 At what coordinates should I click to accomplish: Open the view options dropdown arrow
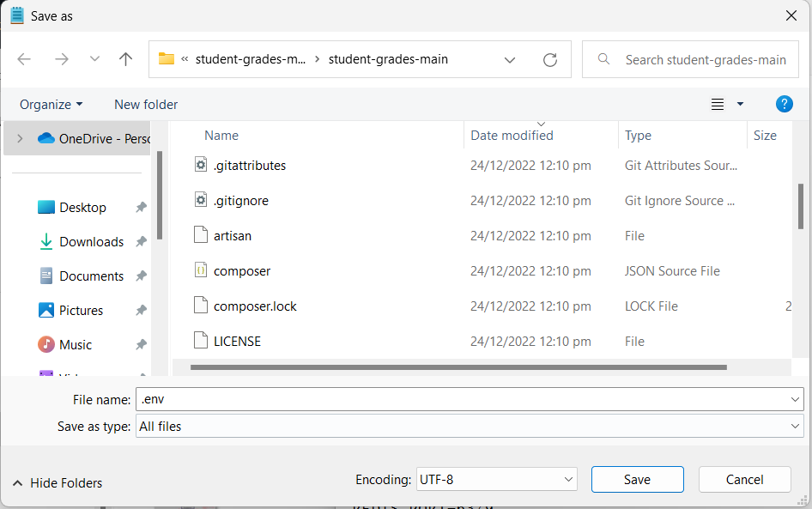740,104
